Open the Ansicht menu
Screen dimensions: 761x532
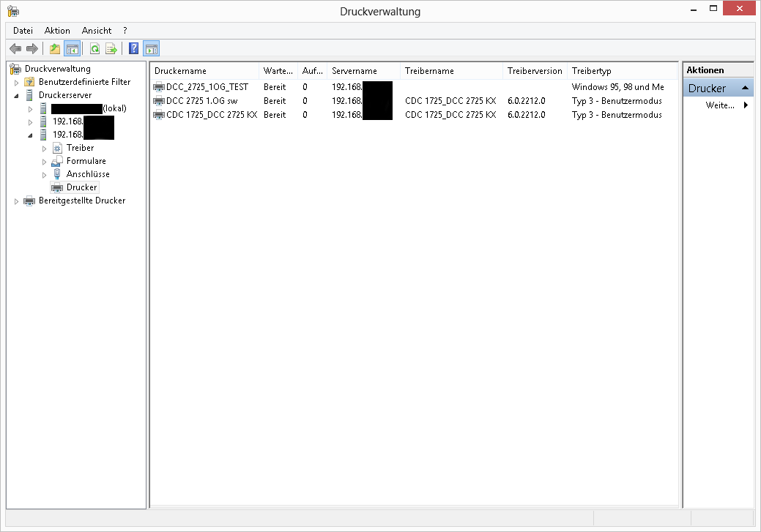[x=97, y=31]
